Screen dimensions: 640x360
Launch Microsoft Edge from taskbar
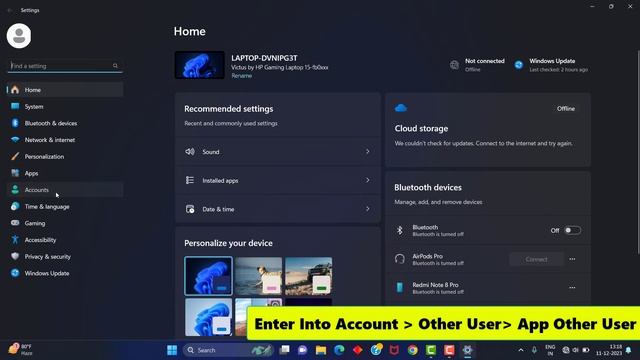tap(339, 350)
